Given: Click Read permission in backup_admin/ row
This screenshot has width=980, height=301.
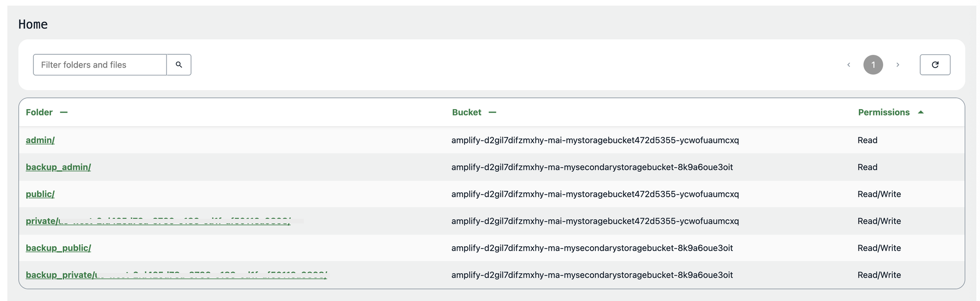Looking at the screenshot, I should [x=867, y=167].
